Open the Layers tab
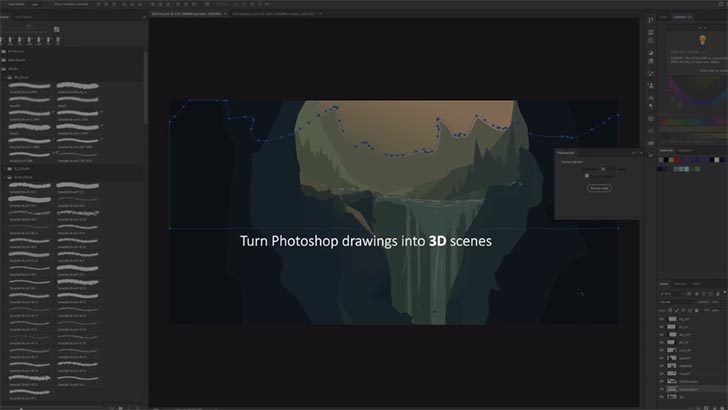Image resolution: width=728 pixels, height=410 pixels. 664,284
